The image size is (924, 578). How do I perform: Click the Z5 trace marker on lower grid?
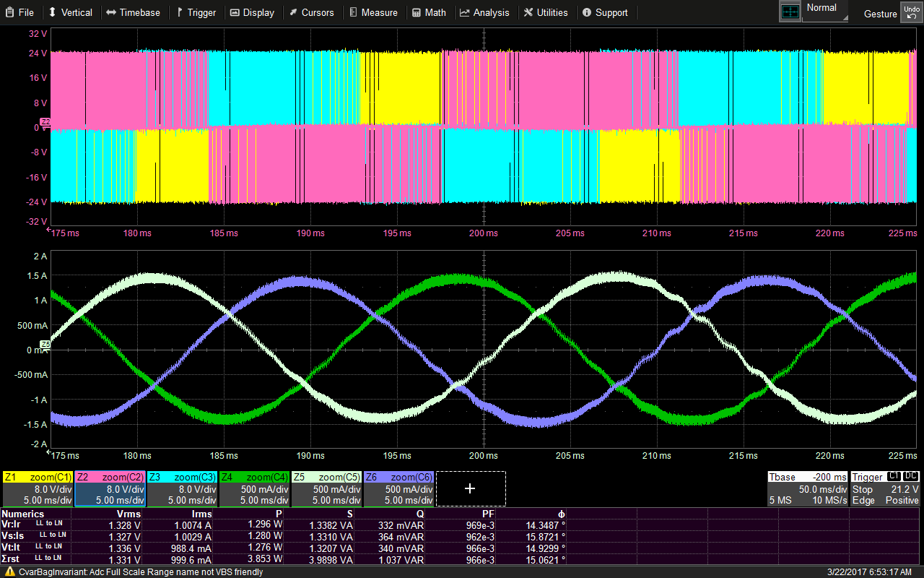click(x=45, y=345)
